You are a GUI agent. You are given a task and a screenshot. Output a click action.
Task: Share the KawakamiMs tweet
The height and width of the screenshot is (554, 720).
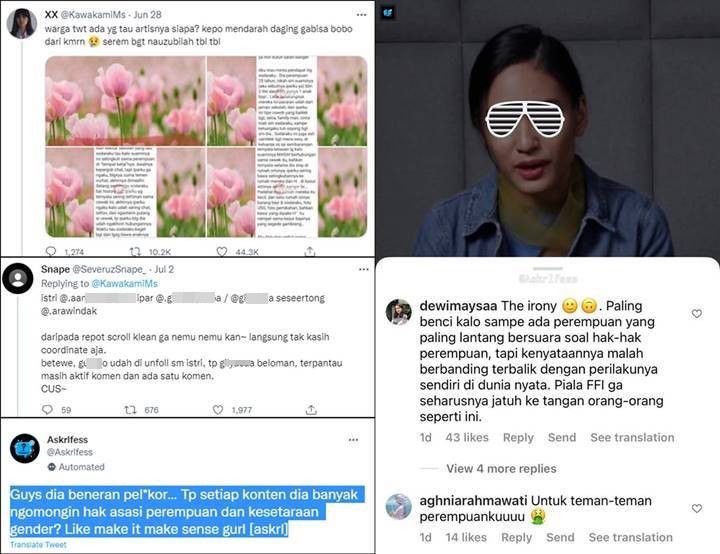coord(310,251)
